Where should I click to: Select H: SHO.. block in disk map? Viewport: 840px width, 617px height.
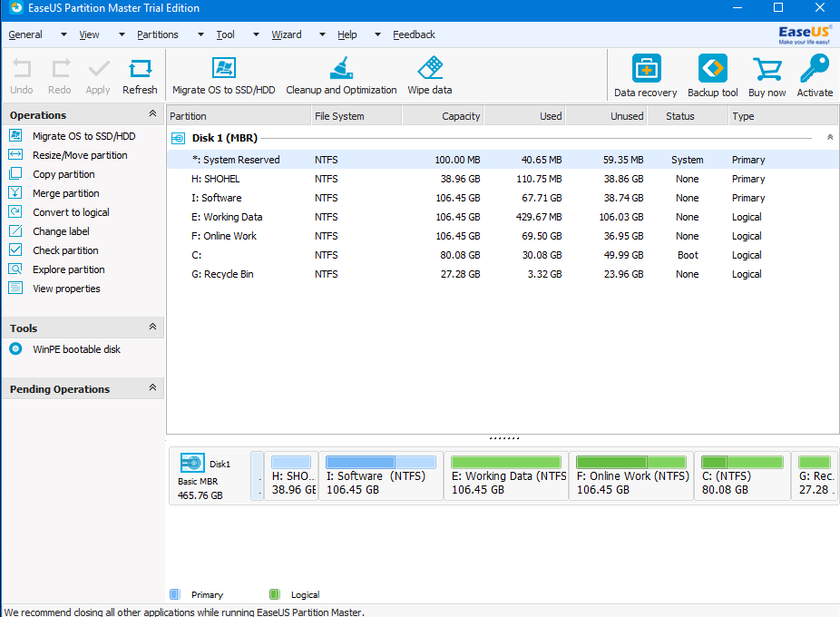coord(291,476)
